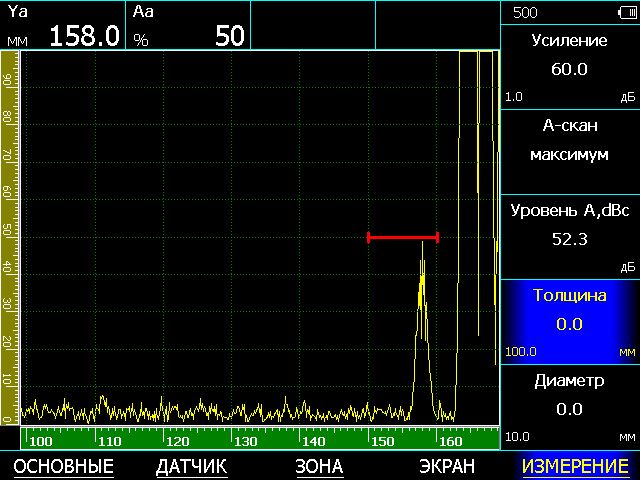Open the ЗОНА menu tab
This screenshot has height=480, width=640.
pyautogui.click(x=320, y=466)
